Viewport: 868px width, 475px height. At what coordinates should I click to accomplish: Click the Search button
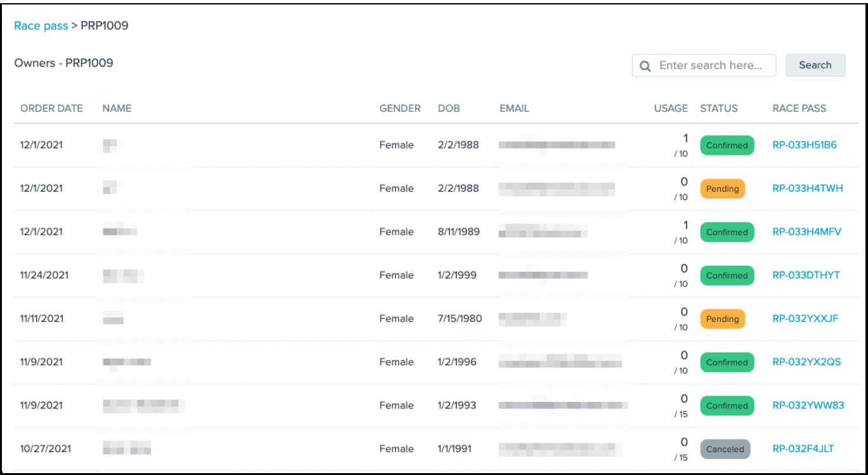tap(815, 65)
